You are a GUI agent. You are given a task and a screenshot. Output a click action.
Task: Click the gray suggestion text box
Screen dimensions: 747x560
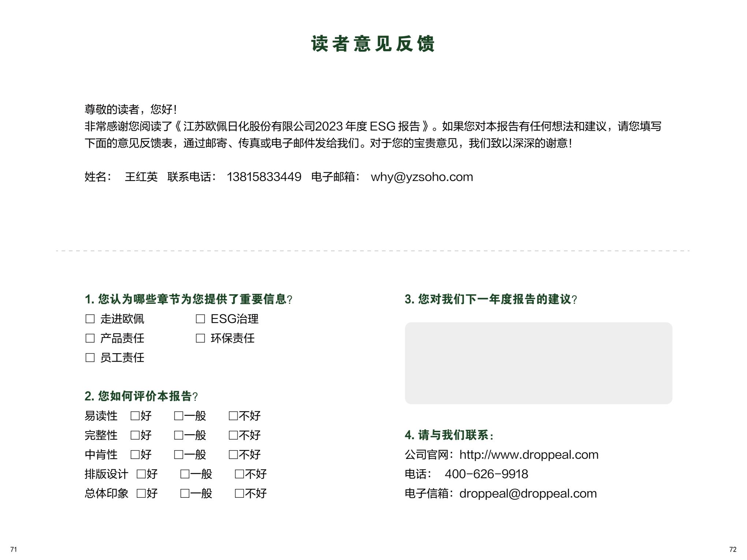point(538,363)
